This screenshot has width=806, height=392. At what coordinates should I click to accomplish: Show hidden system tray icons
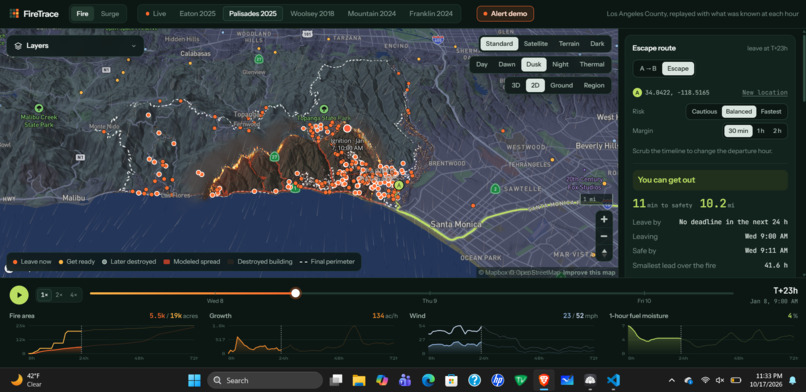pyautogui.click(x=671, y=380)
